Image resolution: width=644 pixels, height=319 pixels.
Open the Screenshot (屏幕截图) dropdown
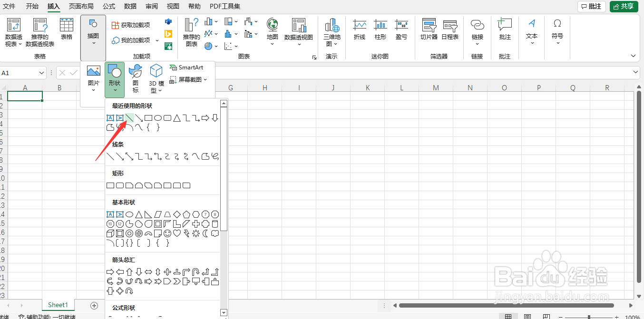(188, 79)
